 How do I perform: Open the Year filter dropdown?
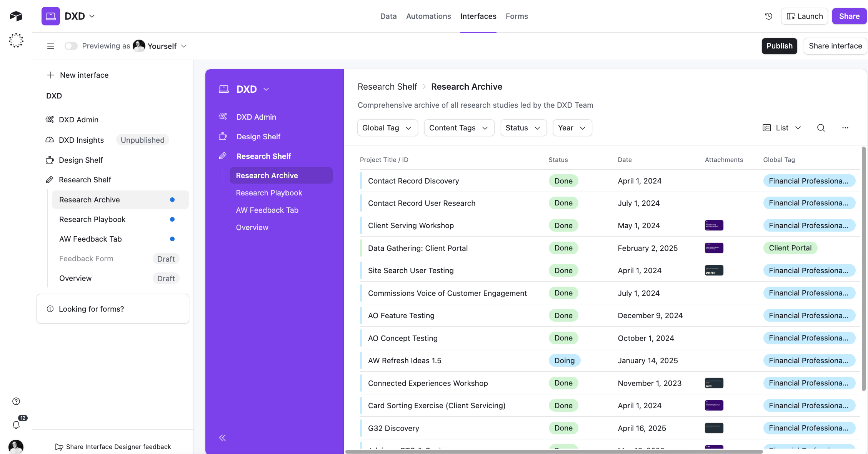(572, 128)
